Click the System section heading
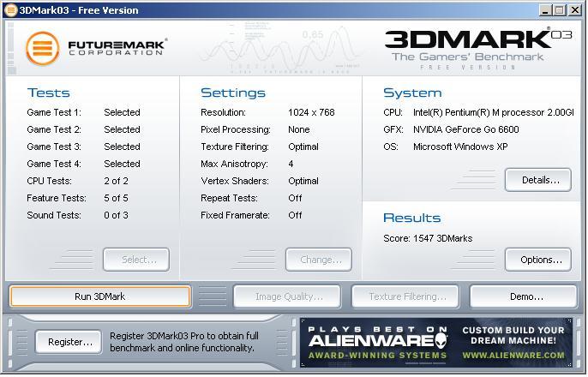The width and height of the screenshot is (588, 377). 412,93
